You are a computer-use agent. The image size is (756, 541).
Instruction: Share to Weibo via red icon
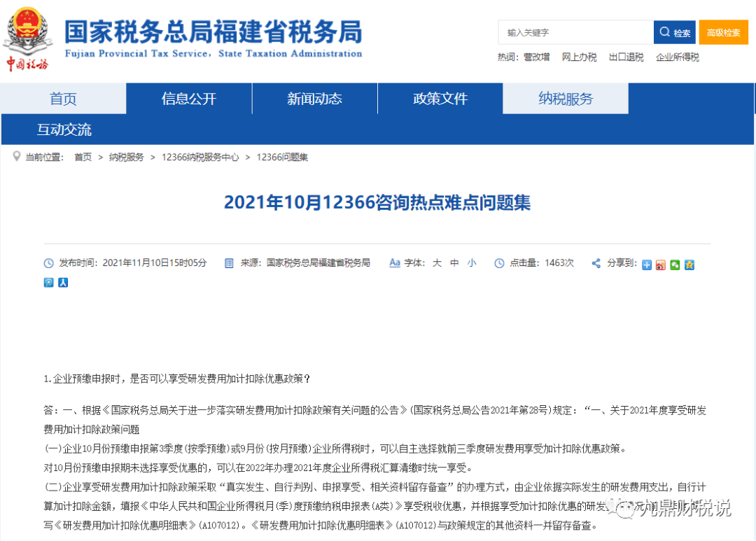661,265
